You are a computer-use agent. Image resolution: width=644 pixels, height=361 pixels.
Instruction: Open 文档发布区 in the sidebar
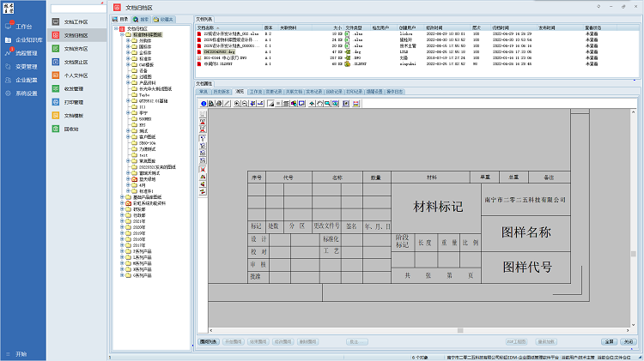76,49
